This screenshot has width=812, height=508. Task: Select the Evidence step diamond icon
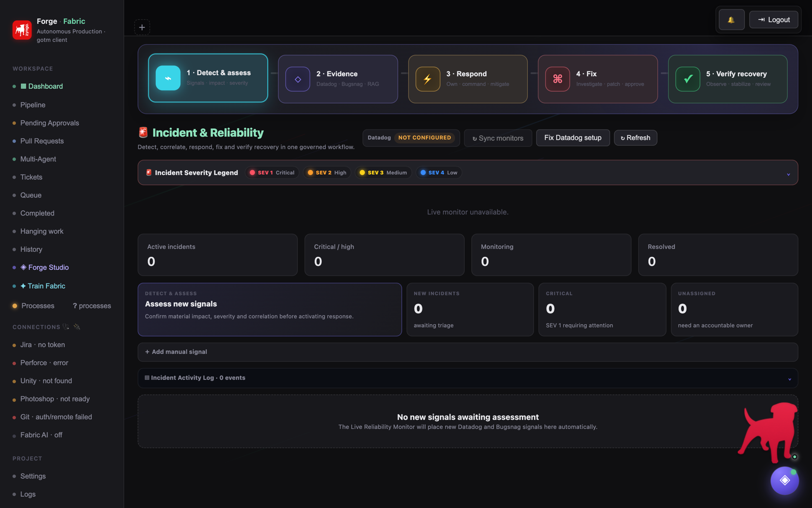(298, 79)
